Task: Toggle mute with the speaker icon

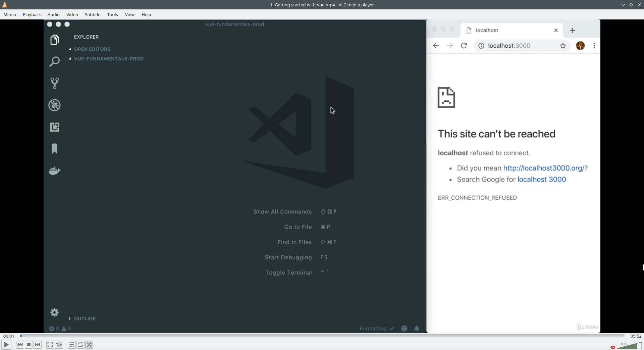Action: (613, 347)
